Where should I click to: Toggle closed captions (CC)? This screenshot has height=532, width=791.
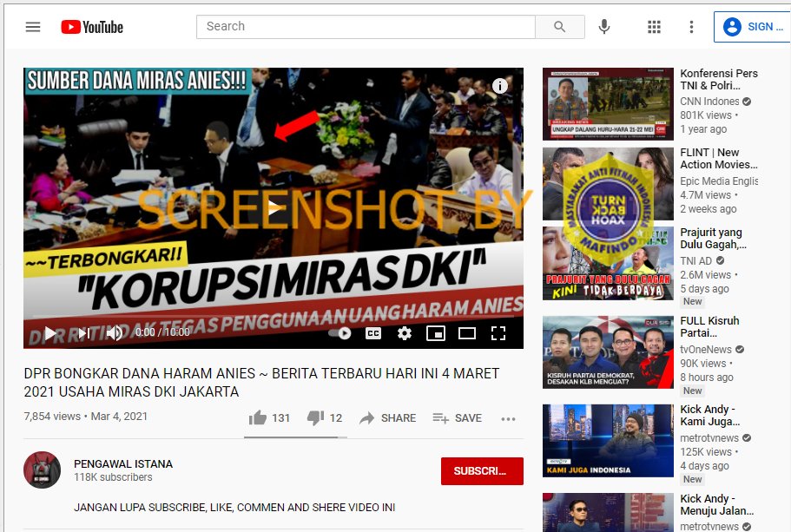pos(373,333)
